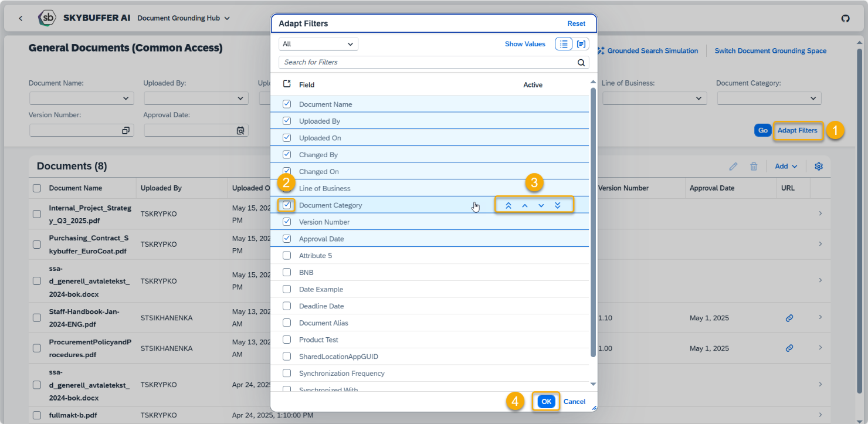This screenshot has width=868, height=424.
Task: Select the fullmakt-b.pdf row checkbox
Action: (37, 416)
